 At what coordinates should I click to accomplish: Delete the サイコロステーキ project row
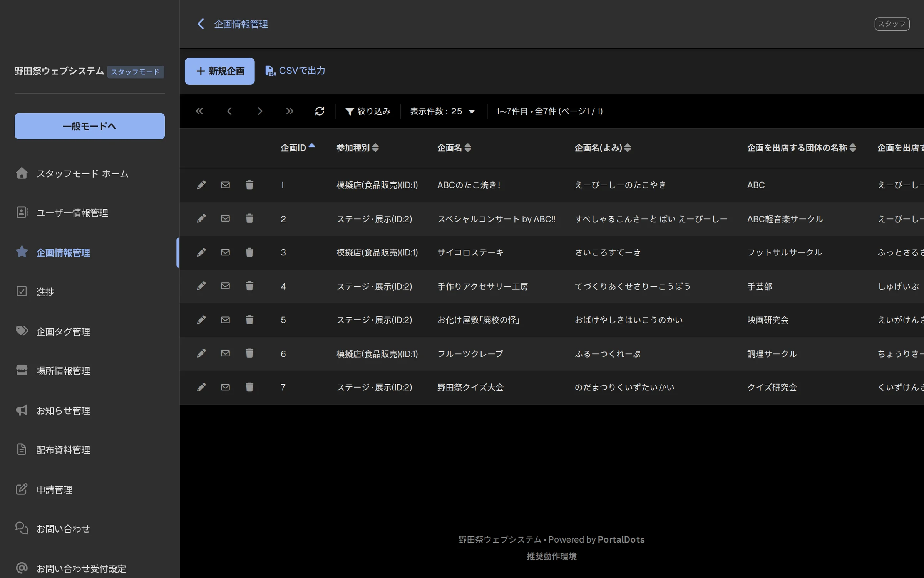[x=249, y=252]
